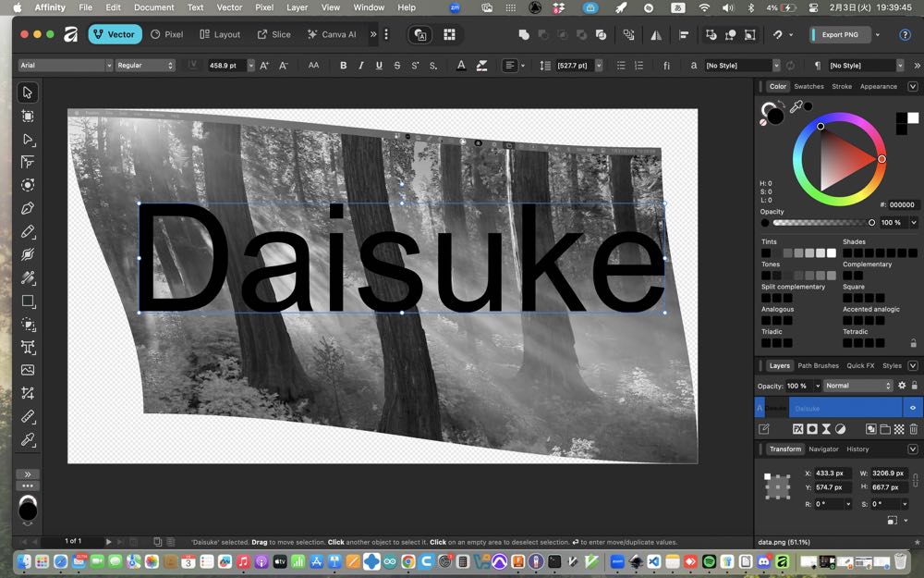The height and width of the screenshot is (578, 924).
Task: Toggle the bulleted list button
Action: [621, 66]
